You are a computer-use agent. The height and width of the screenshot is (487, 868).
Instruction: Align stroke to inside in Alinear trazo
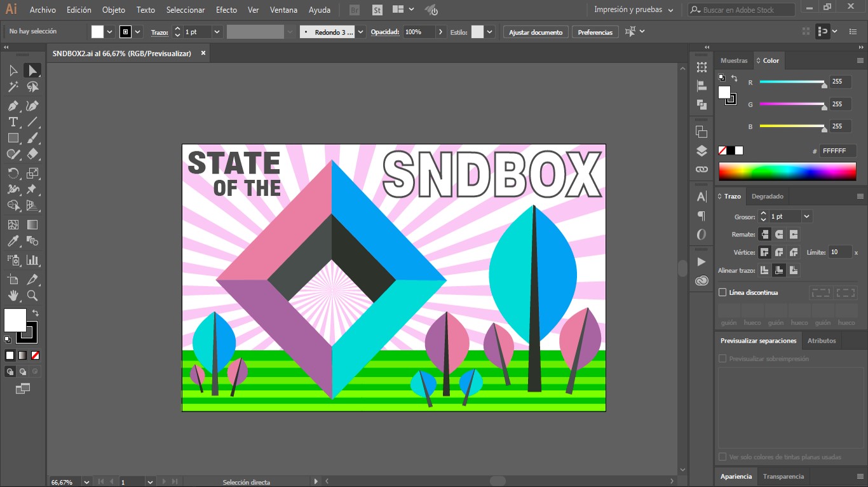(779, 270)
